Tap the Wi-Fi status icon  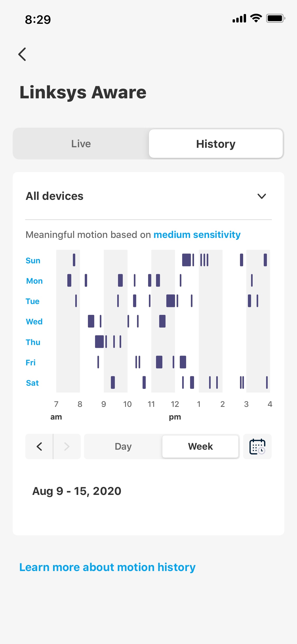[256, 19]
